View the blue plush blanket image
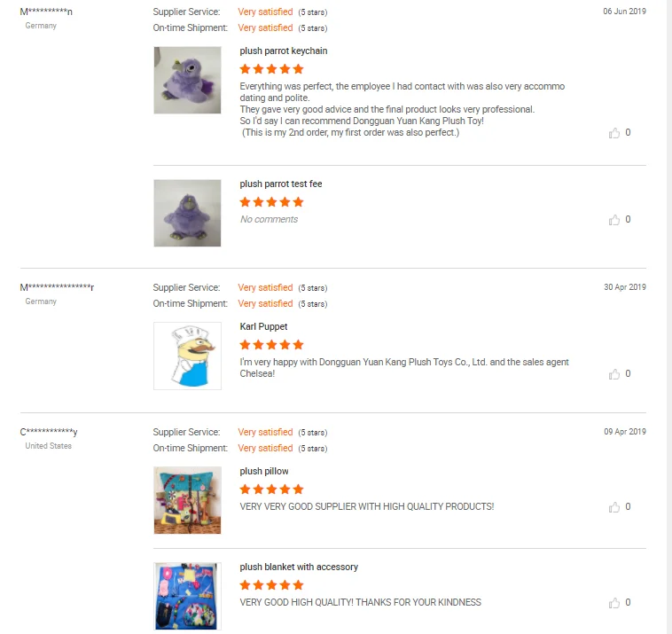The width and height of the screenshot is (672, 634). click(187, 596)
